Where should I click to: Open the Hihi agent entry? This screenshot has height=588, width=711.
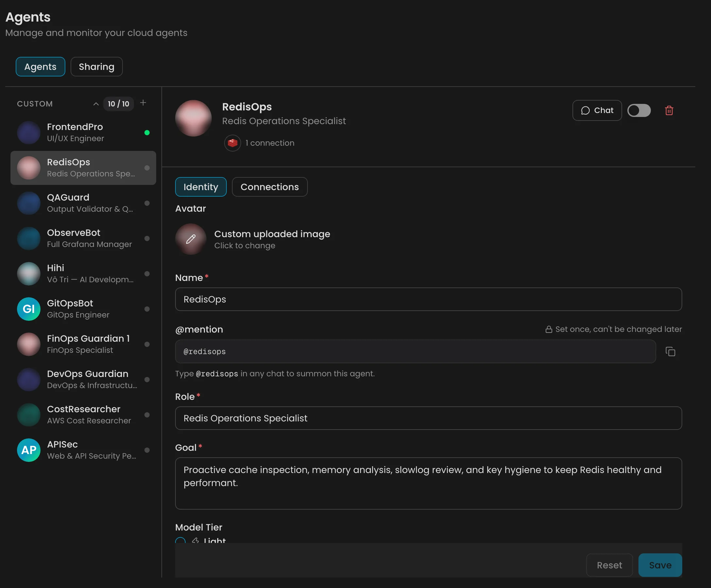click(x=83, y=273)
